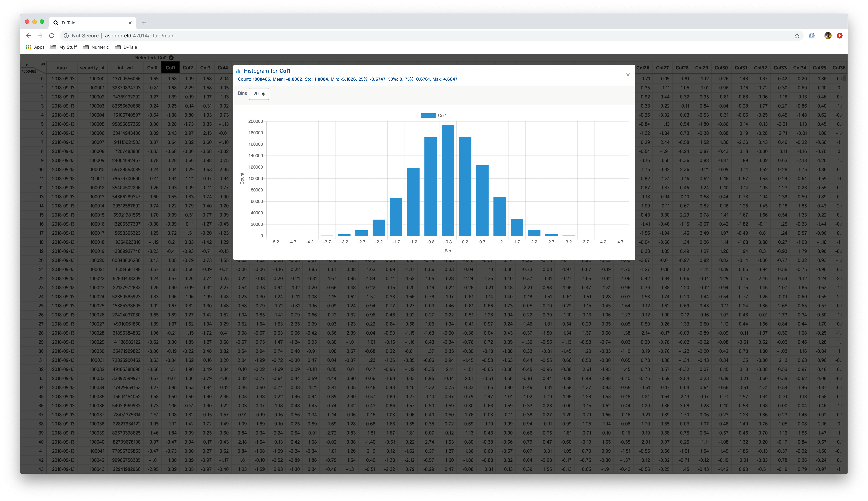Select the Col2 column header

(188, 68)
